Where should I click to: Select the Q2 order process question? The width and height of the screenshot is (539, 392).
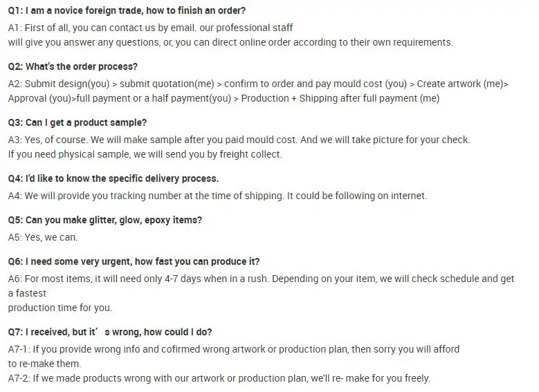click(x=73, y=66)
